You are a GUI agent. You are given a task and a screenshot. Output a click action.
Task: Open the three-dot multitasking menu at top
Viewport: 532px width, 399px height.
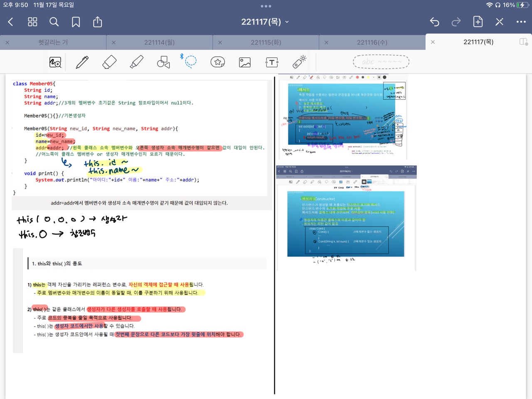266,6
